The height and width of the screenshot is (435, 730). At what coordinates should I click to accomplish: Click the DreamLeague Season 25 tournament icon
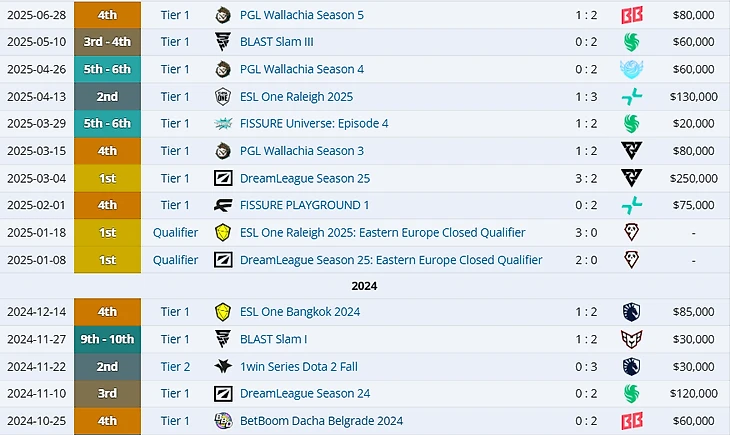pos(223,178)
